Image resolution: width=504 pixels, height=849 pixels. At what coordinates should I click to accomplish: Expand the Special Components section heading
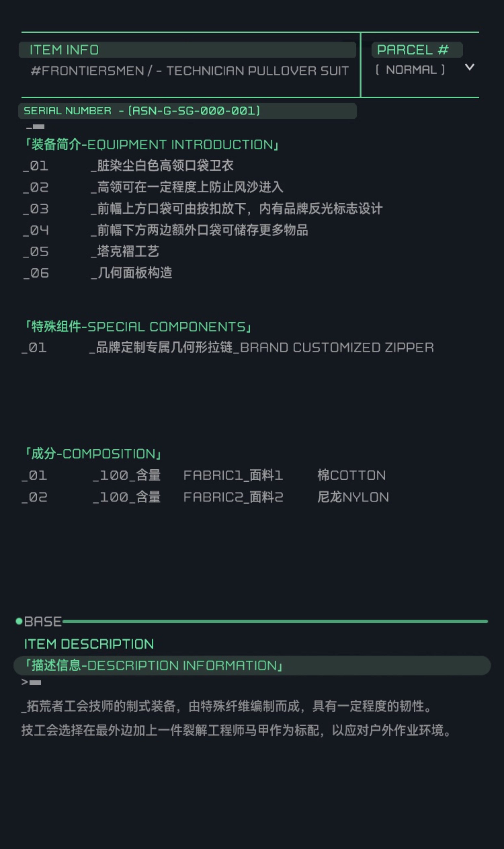click(x=138, y=327)
